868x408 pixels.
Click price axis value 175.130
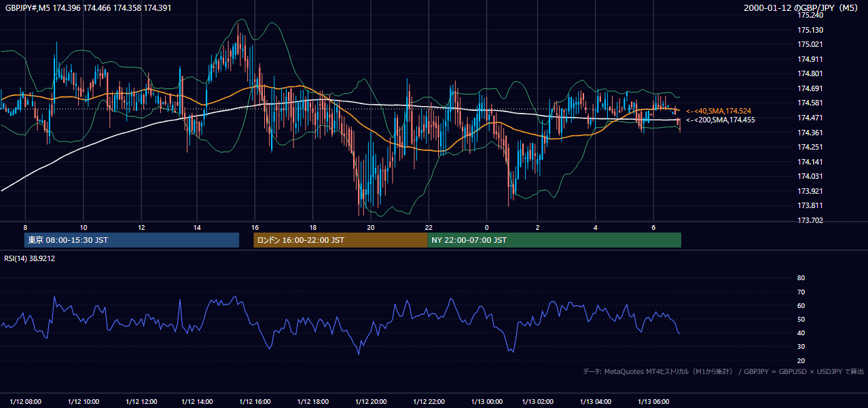810,30
